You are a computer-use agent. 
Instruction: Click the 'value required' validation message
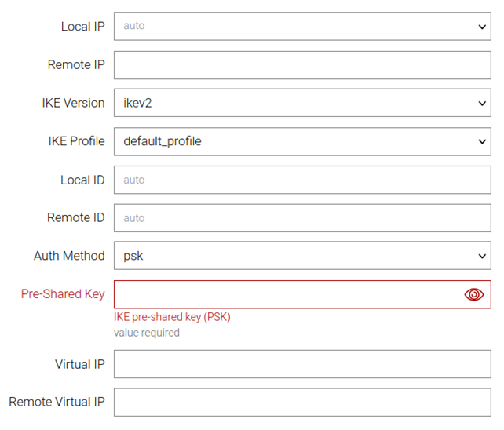click(x=147, y=333)
